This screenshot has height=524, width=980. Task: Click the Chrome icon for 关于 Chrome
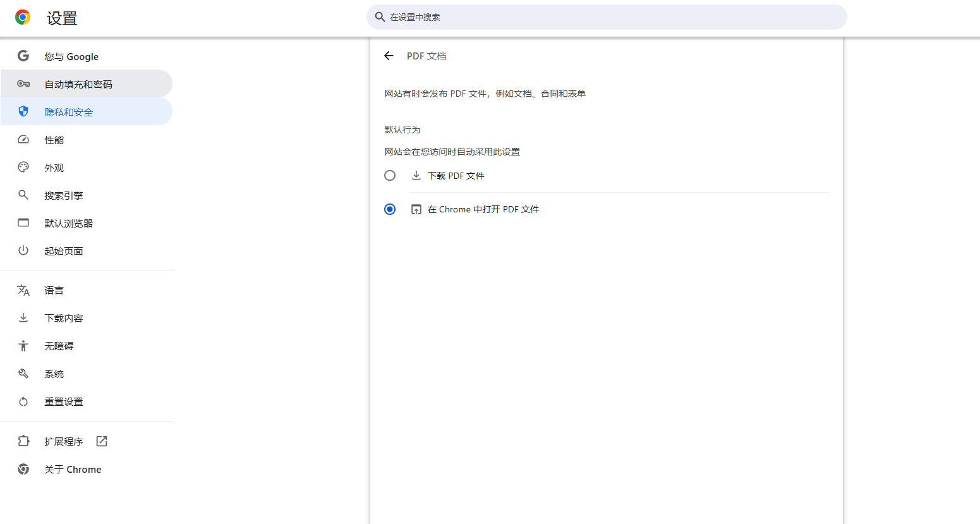coord(23,469)
